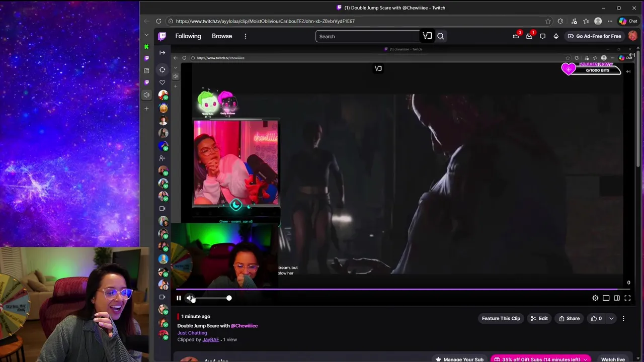Toggle mini player side-panel icon
This screenshot has height=362, width=644.
[617, 298]
